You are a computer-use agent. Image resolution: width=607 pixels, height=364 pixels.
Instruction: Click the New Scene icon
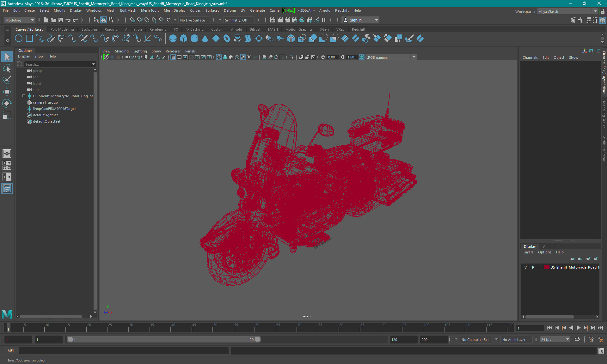(46, 20)
